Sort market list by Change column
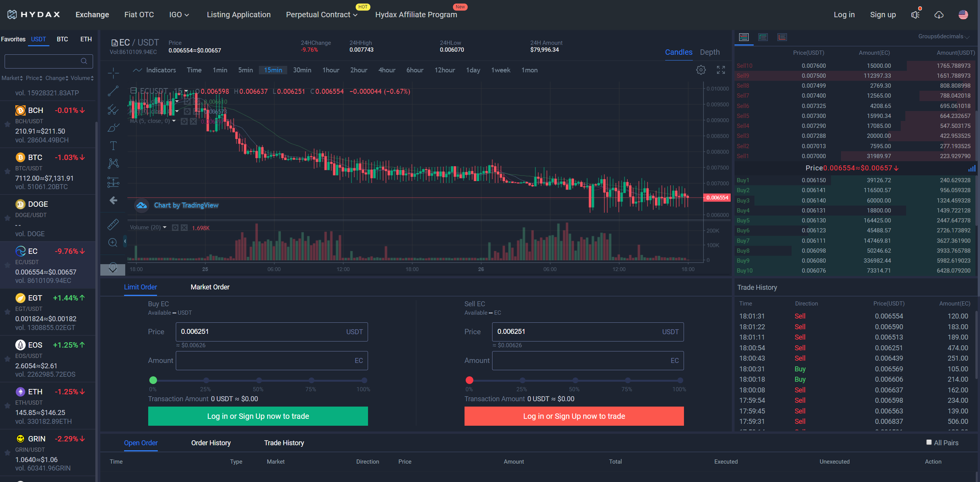 pos(57,78)
